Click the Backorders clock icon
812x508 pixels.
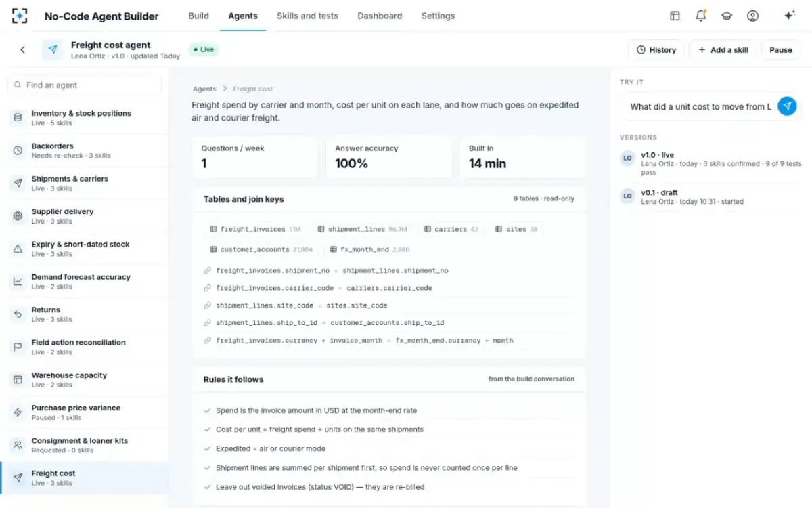(x=18, y=150)
